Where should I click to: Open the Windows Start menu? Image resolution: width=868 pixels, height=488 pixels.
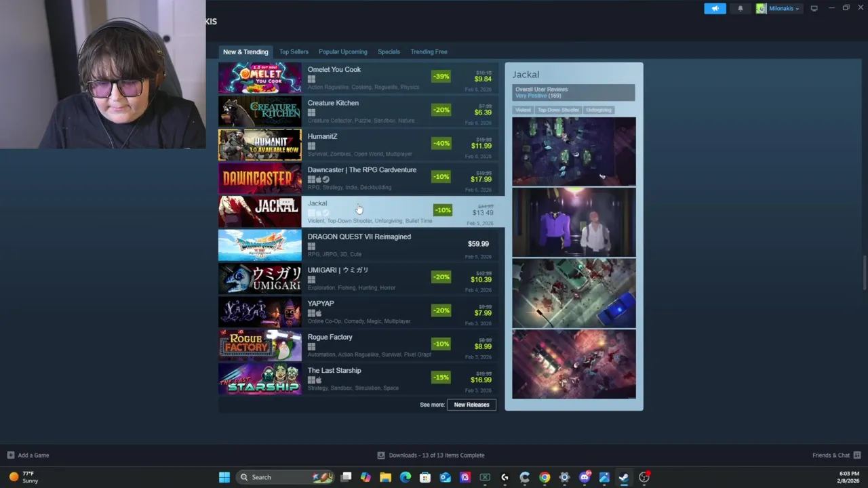[224, 477]
